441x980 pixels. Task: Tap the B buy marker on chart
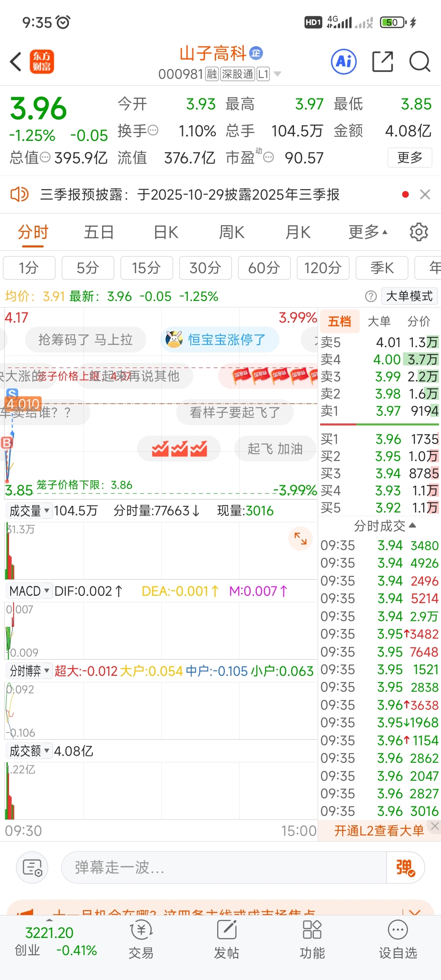(7, 443)
